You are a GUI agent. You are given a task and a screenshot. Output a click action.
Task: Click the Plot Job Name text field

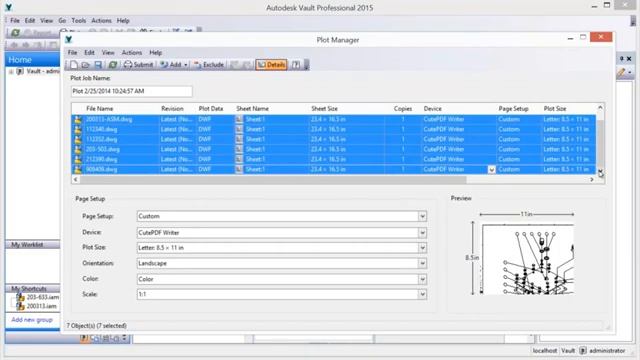click(x=131, y=91)
